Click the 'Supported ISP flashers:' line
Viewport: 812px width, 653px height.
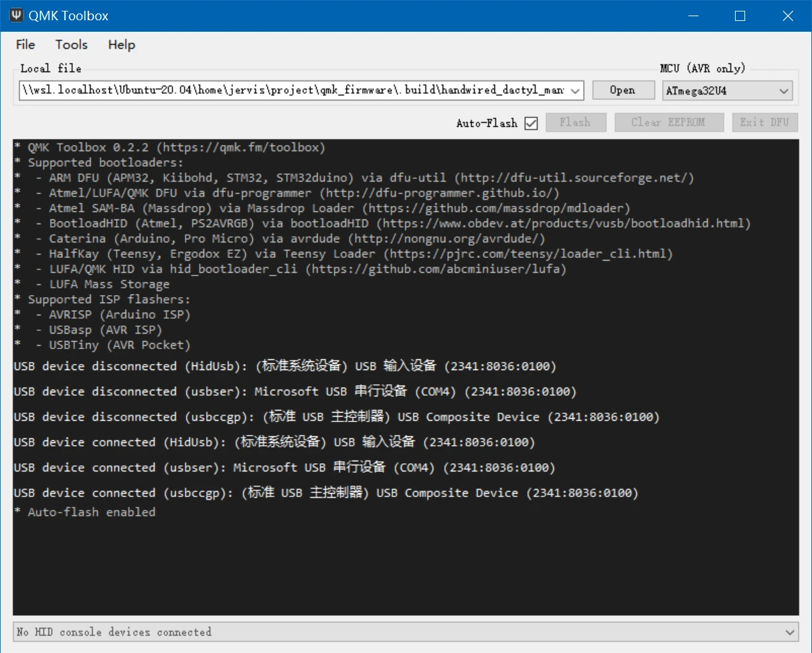pyautogui.click(x=103, y=299)
